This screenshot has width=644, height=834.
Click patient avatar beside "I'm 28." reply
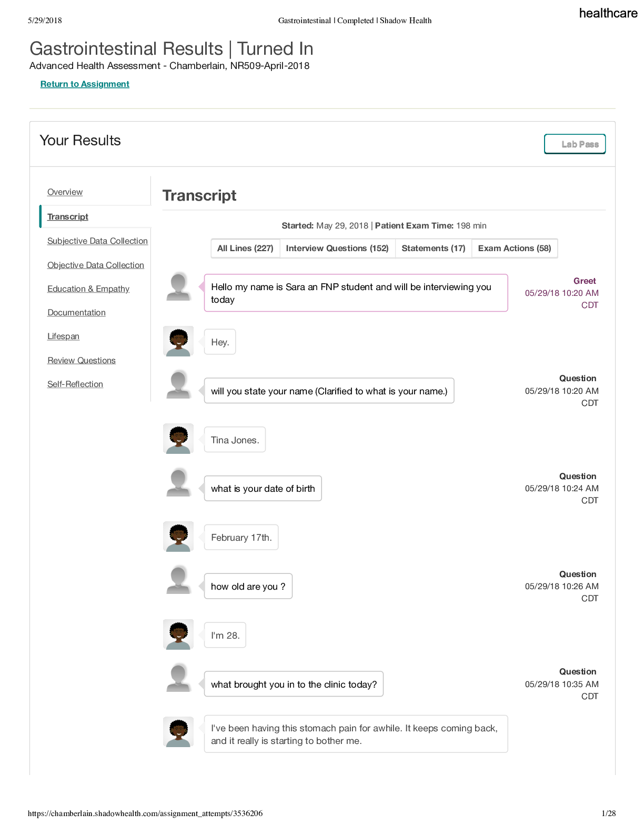178,634
